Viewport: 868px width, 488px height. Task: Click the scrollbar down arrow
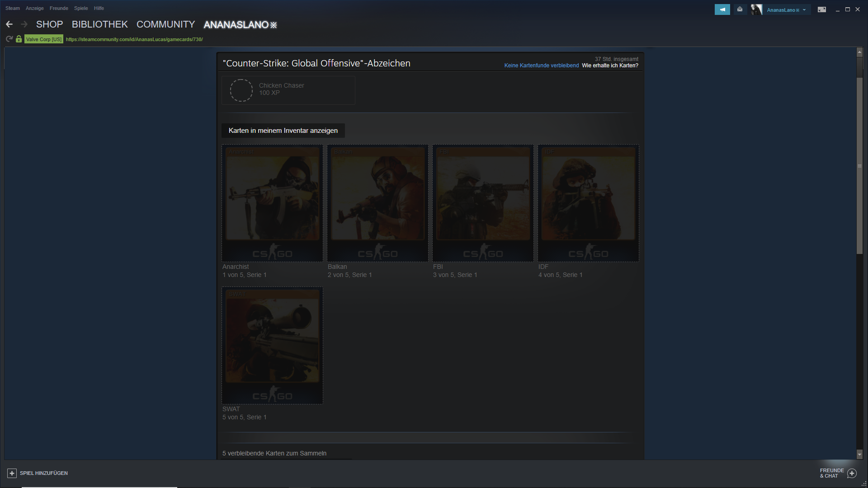[x=859, y=454]
